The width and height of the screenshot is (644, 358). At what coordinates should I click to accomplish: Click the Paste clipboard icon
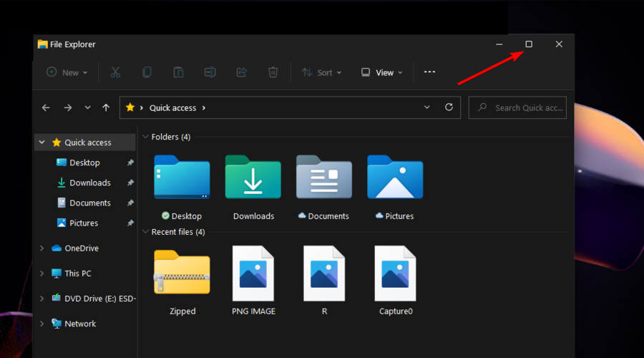pos(178,72)
